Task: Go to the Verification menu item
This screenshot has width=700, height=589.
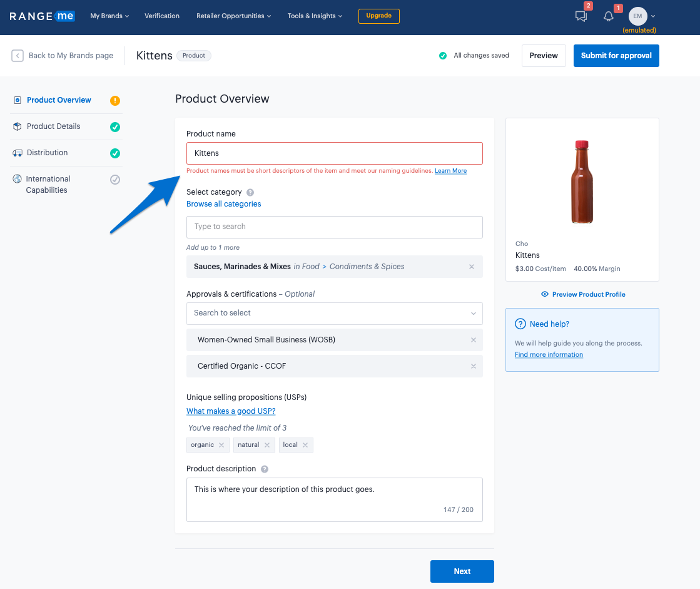Action: (161, 16)
